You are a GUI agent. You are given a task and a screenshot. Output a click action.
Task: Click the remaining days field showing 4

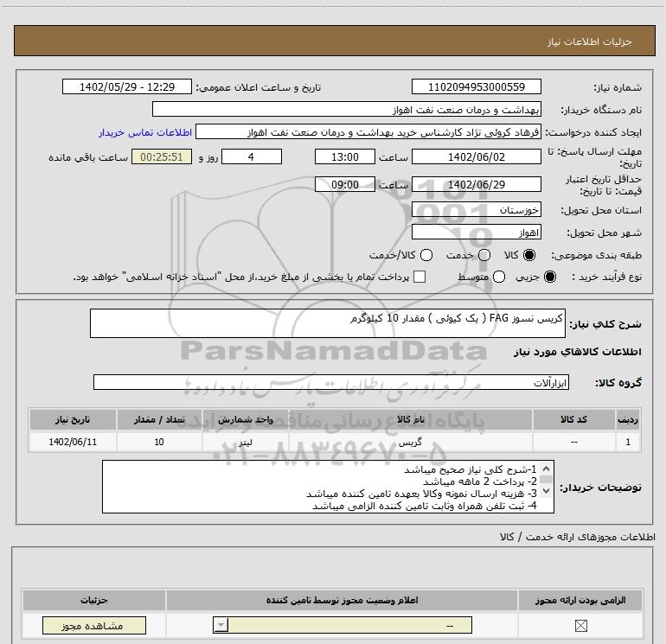click(x=252, y=157)
